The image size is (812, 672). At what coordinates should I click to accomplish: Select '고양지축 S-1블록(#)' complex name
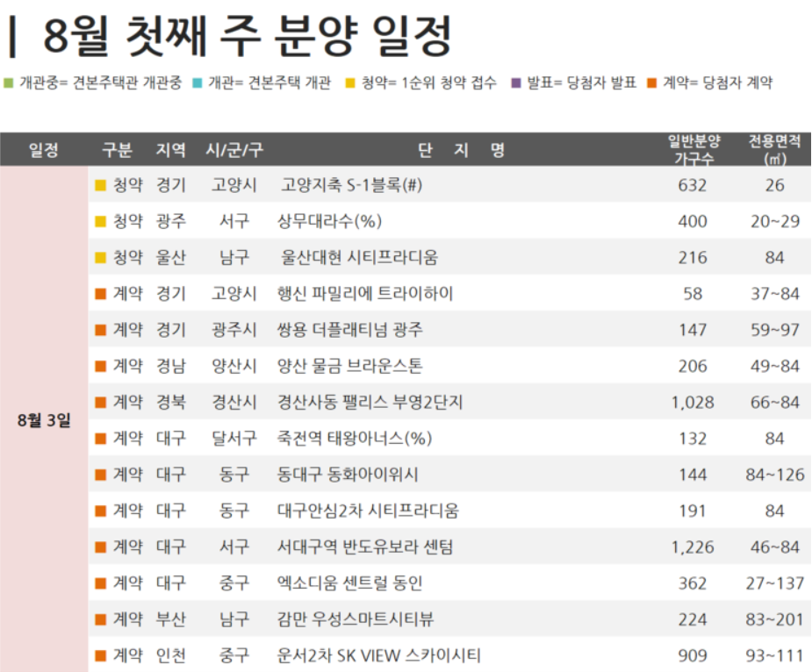point(351,185)
